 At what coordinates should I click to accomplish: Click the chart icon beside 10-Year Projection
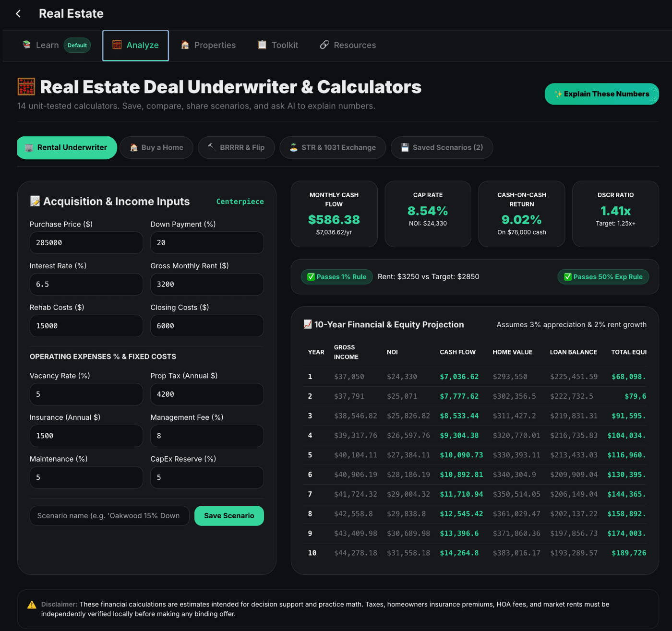pos(308,324)
